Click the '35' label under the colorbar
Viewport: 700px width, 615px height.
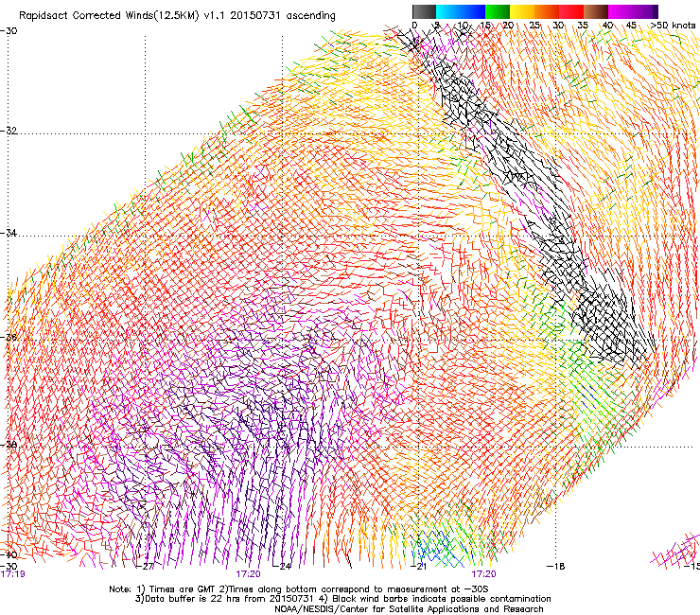pos(583,25)
